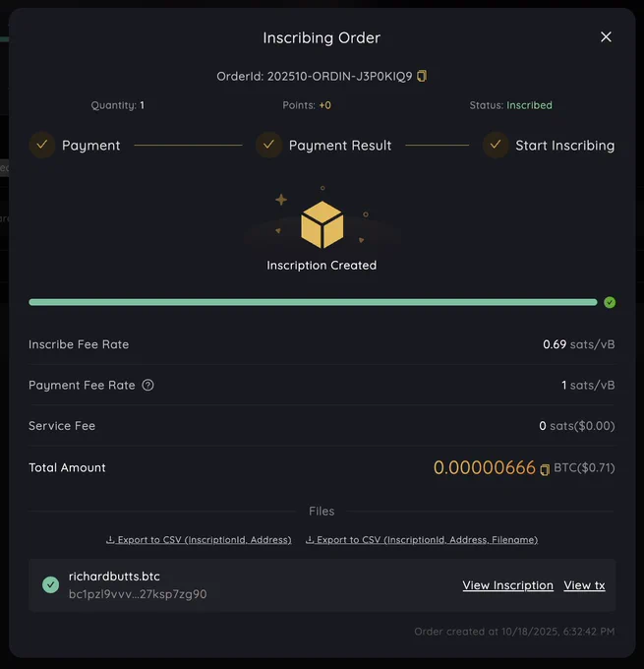Click the Start Inscribing step checkmark

click(x=496, y=145)
